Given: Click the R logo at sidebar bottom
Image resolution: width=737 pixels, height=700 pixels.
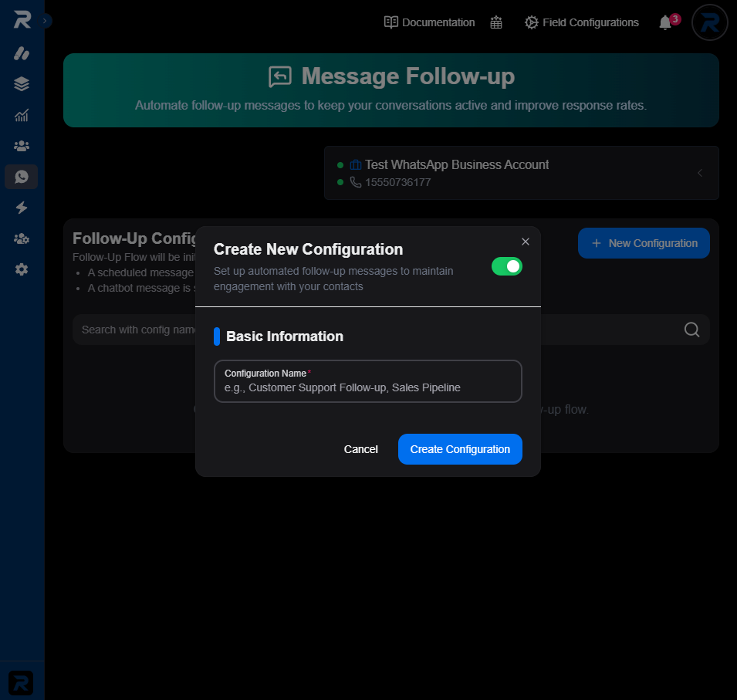Looking at the screenshot, I should pyautogui.click(x=21, y=682).
